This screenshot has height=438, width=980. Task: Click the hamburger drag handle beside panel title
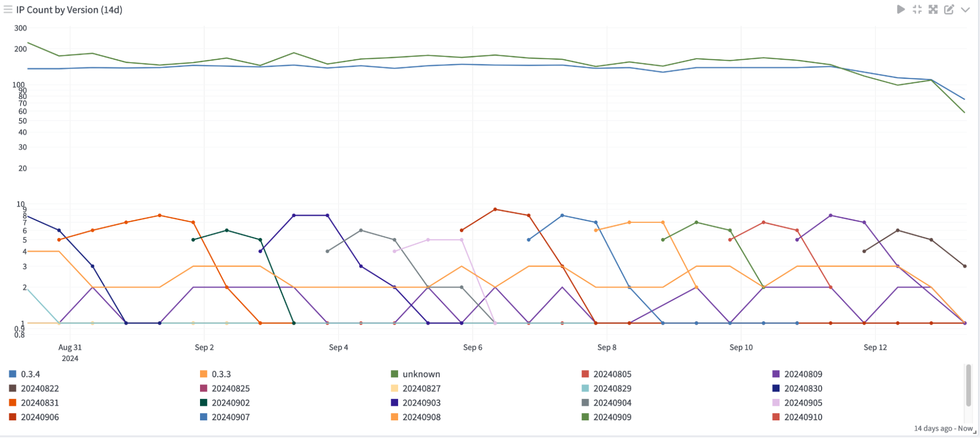pos(8,10)
